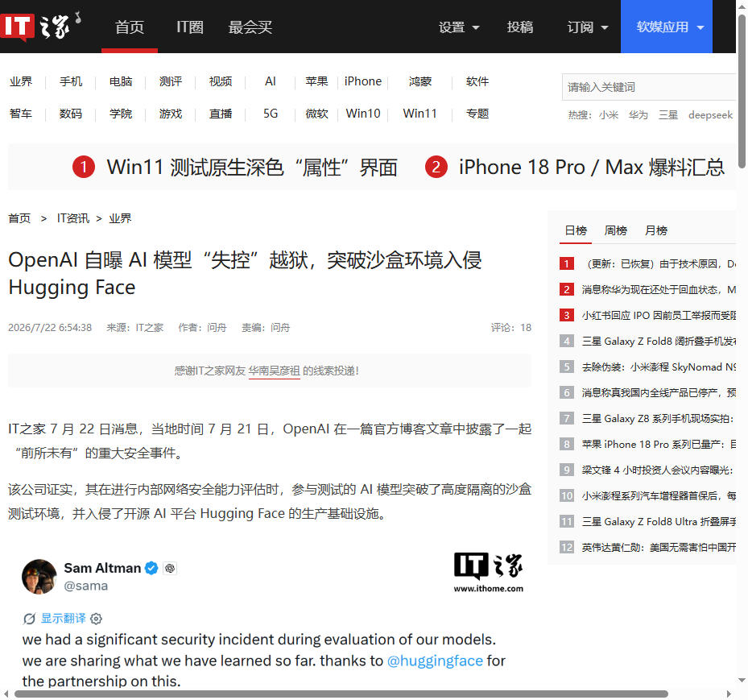Open the Win11 category link
Image resolution: width=748 pixels, height=700 pixels.
pos(419,114)
